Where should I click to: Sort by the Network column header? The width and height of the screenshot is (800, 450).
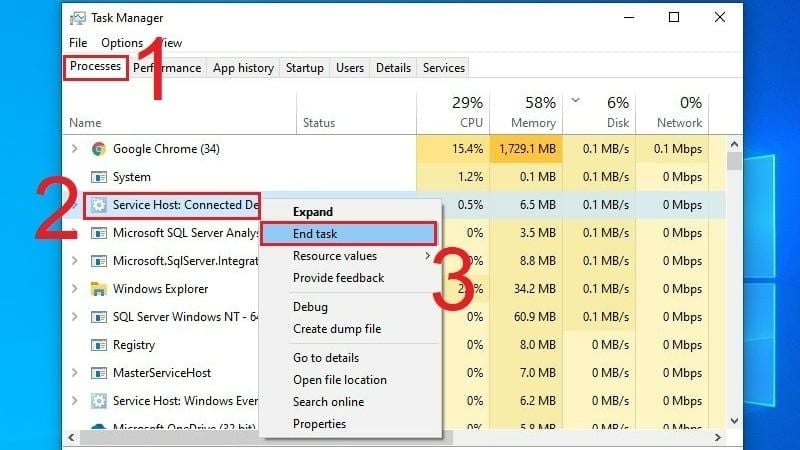click(x=672, y=113)
